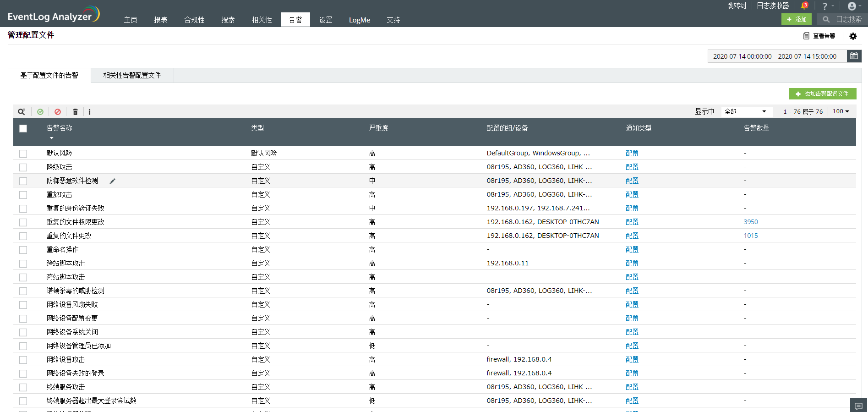
Task: Click the red disable alert icon
Action: click(x=58, y=112)
